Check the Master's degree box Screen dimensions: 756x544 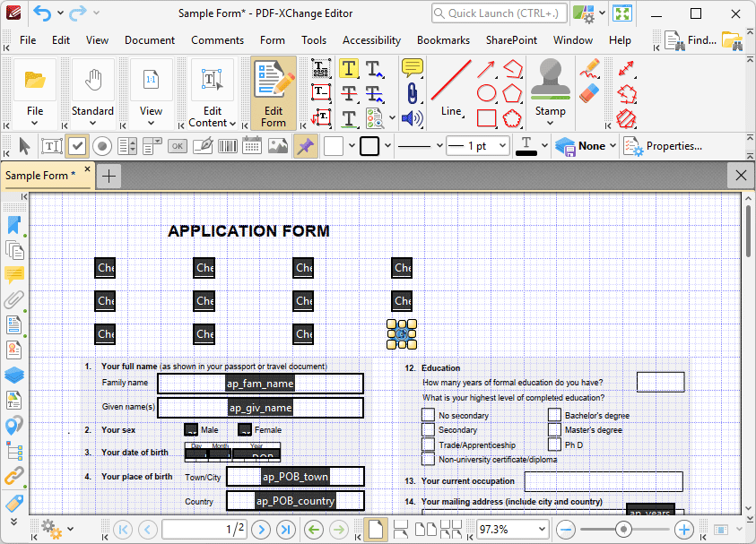point(554,429)
